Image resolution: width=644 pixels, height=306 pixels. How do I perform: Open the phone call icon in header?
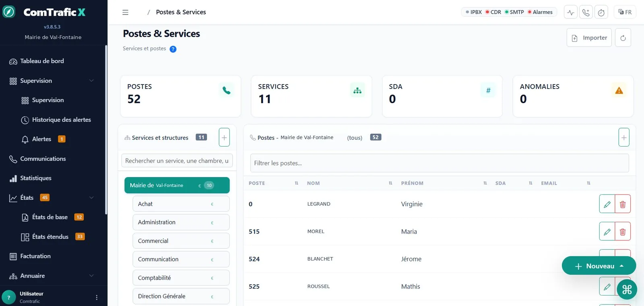pyautogui.click(x=586, y=12)
